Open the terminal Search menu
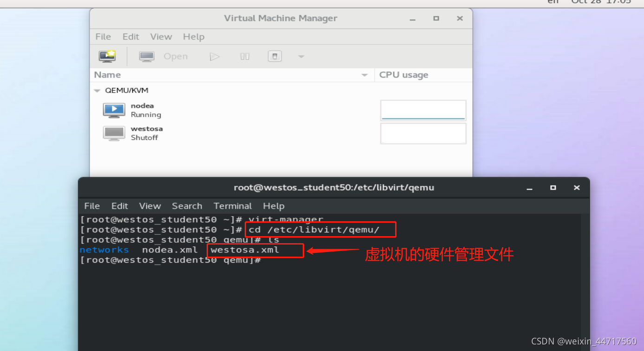This screenshot has width=644, height=351. tap(187, 206)
